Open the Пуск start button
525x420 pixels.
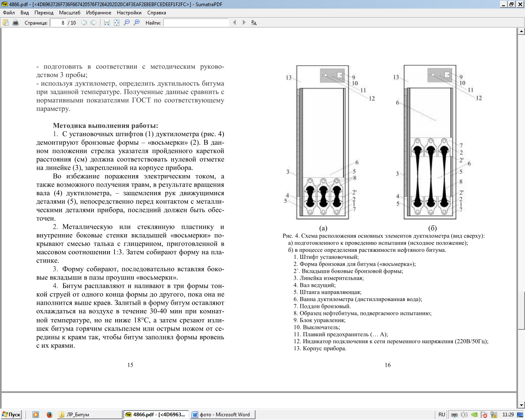coord(11,415)
